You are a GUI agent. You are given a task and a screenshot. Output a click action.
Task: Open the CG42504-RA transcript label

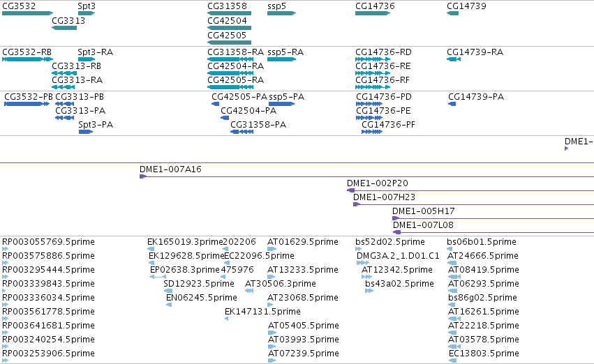point(236,66)
